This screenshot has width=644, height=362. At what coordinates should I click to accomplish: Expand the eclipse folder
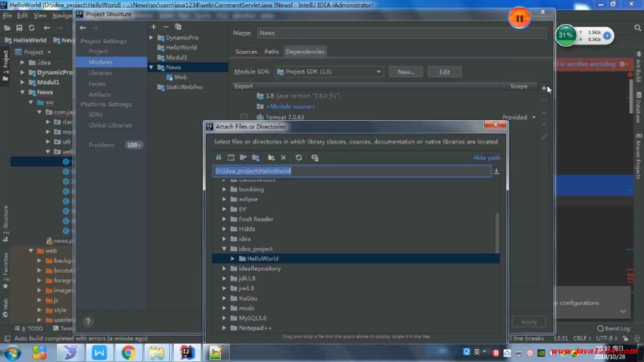click(224, 199)
